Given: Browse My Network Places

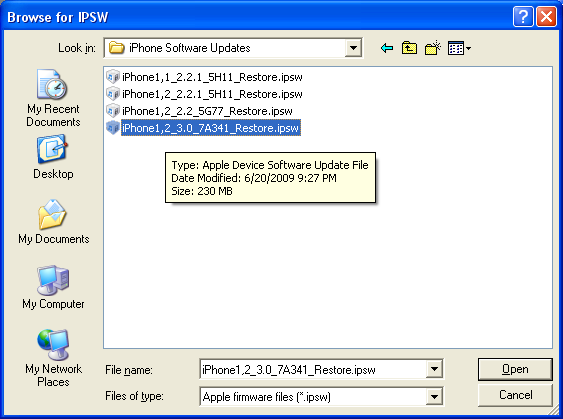Looking at the screenshot, I should click(x=53, y=358).
